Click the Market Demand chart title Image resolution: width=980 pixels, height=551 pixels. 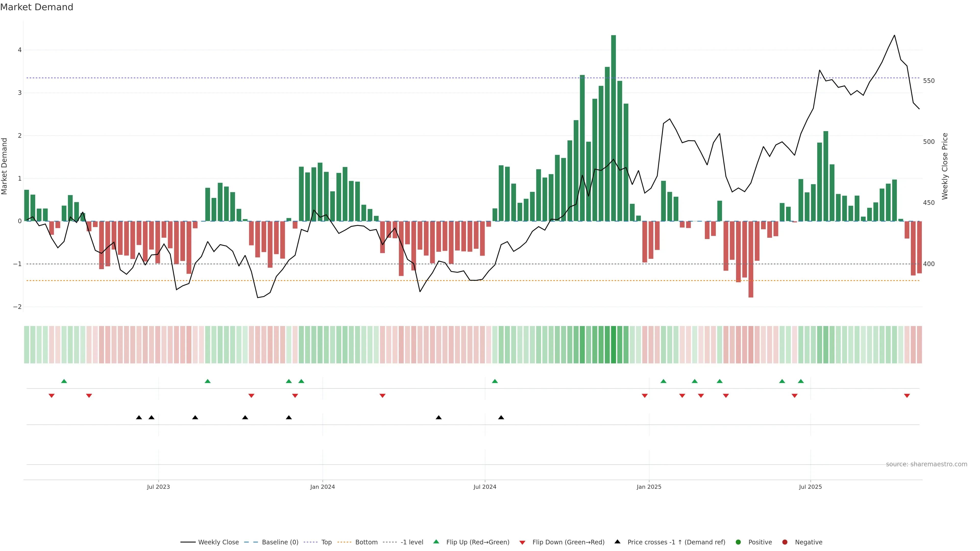(36, 7)
